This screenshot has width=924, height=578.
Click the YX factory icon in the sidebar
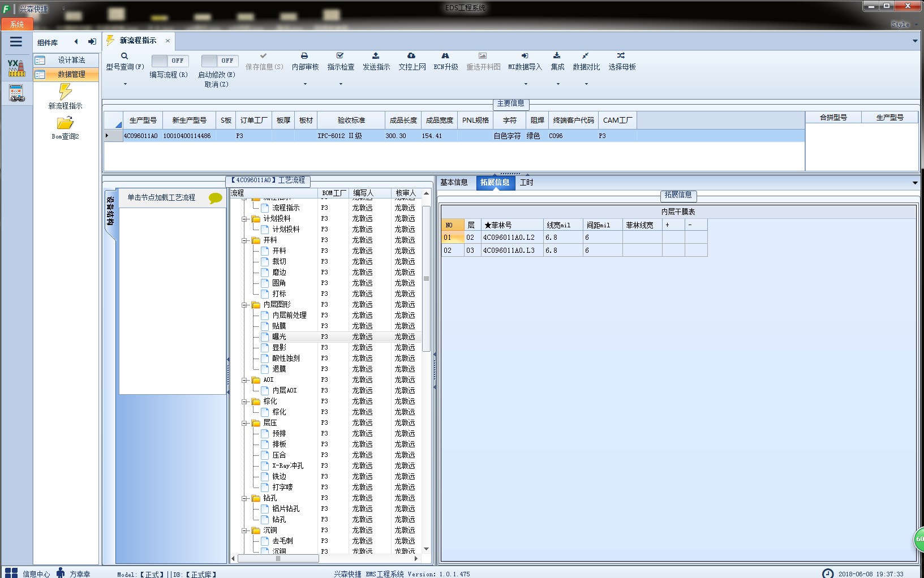tap(16, 68)
